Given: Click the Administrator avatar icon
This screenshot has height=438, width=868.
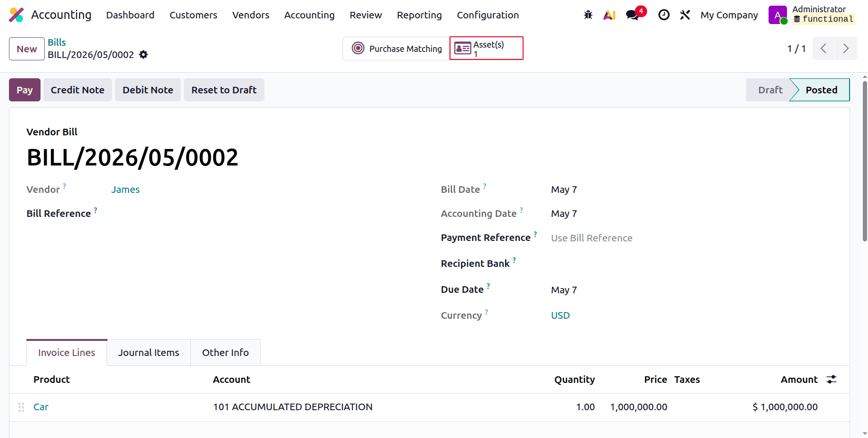Looking at the screenshot, I should coord(778,15).
